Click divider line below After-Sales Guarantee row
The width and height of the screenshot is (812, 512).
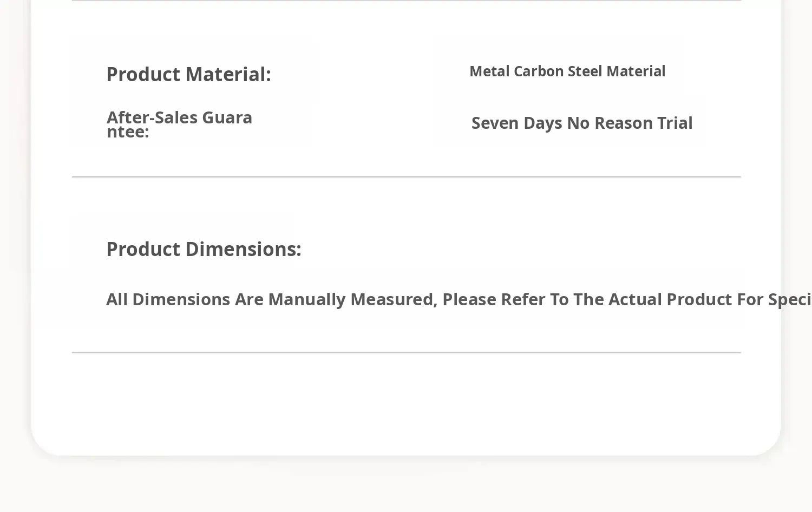tap(406, 177)
